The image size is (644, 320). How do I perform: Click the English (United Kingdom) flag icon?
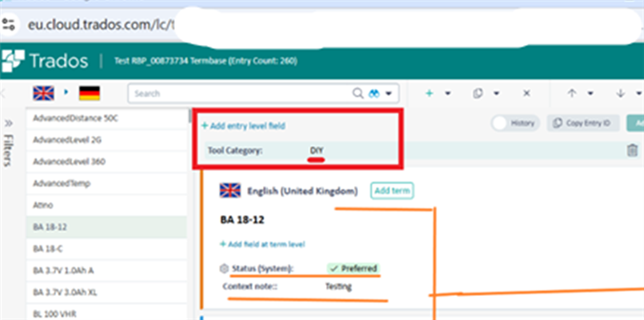[230, 190]
